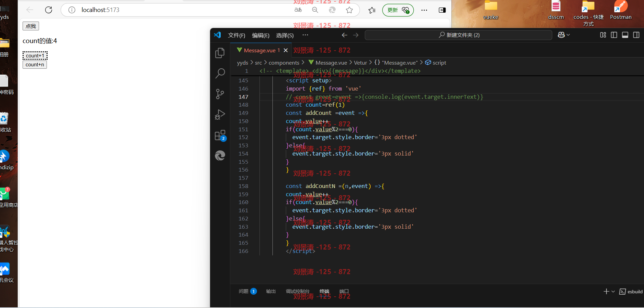Switch to the 调试控制台 panel tab
This screenshot has width=644, height=308.
(297, 291)
